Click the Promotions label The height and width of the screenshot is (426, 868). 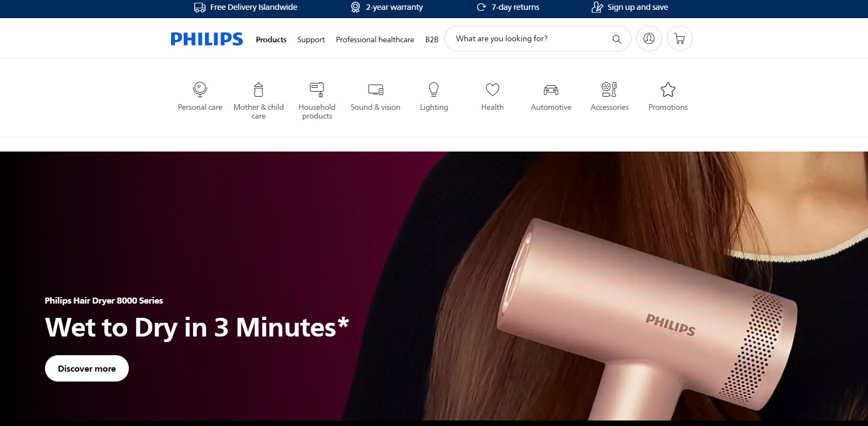coord(668,107)
